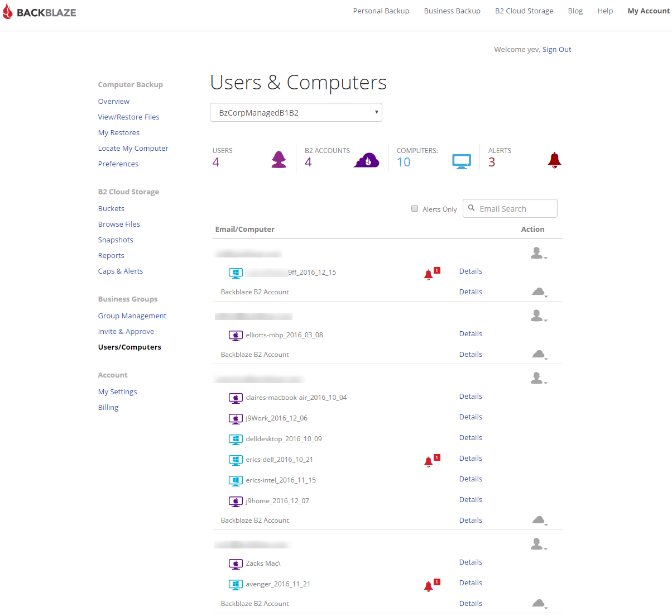Open Invite & Approve in sidebar
The height and width of the screenshot is (616, 672).
(126, 332)
